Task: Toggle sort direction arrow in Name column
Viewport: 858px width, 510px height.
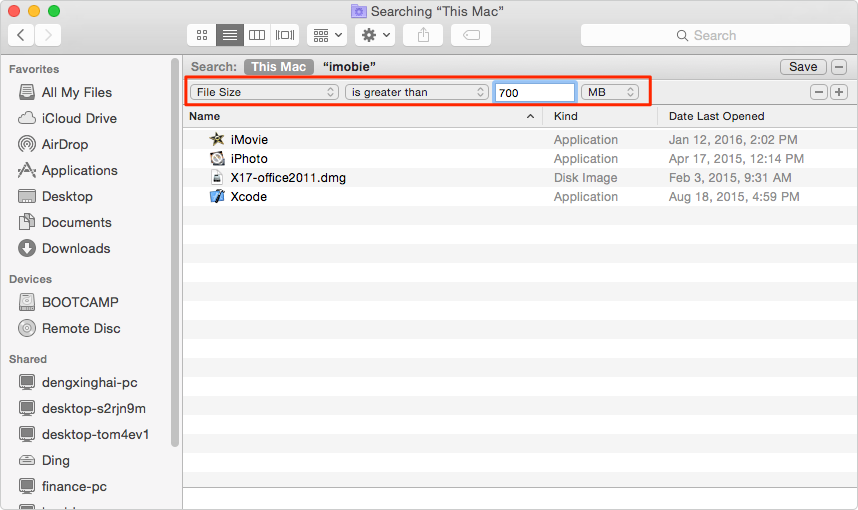Action: tap(530, 116)
